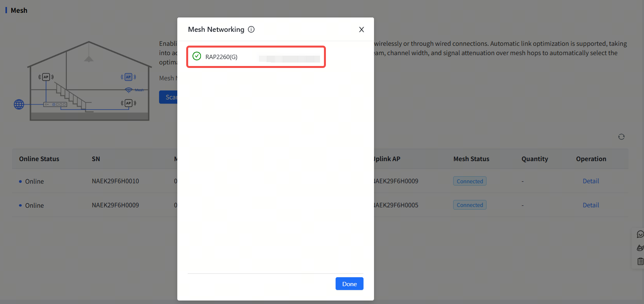Click the blue mesh AP icon

(128, 77)
